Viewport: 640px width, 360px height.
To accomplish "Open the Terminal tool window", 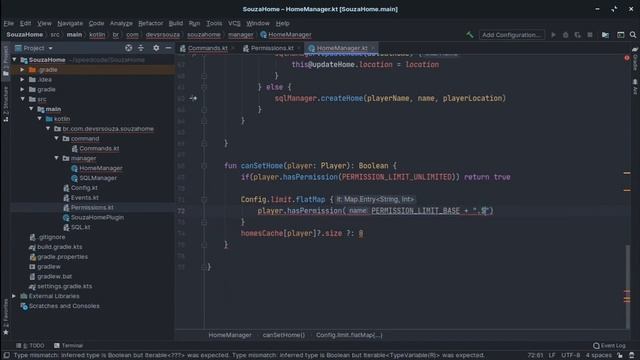I will [x=69, y=346].
